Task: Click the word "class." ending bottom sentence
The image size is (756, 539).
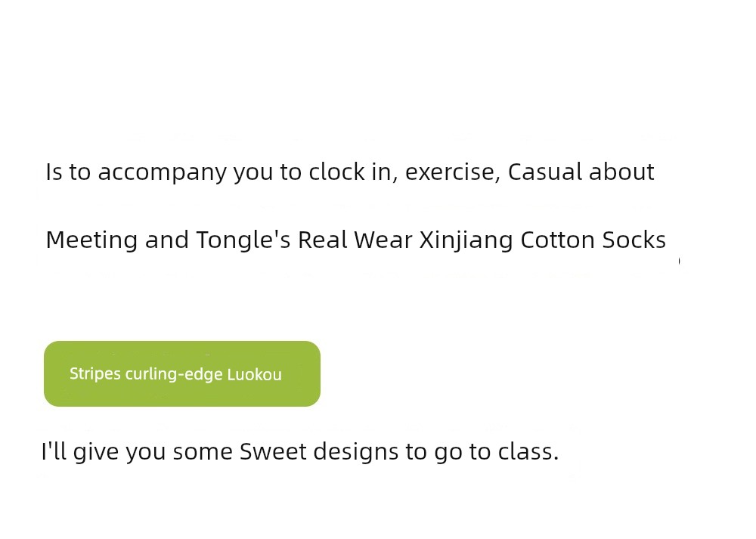Action: tap(528, 452)
